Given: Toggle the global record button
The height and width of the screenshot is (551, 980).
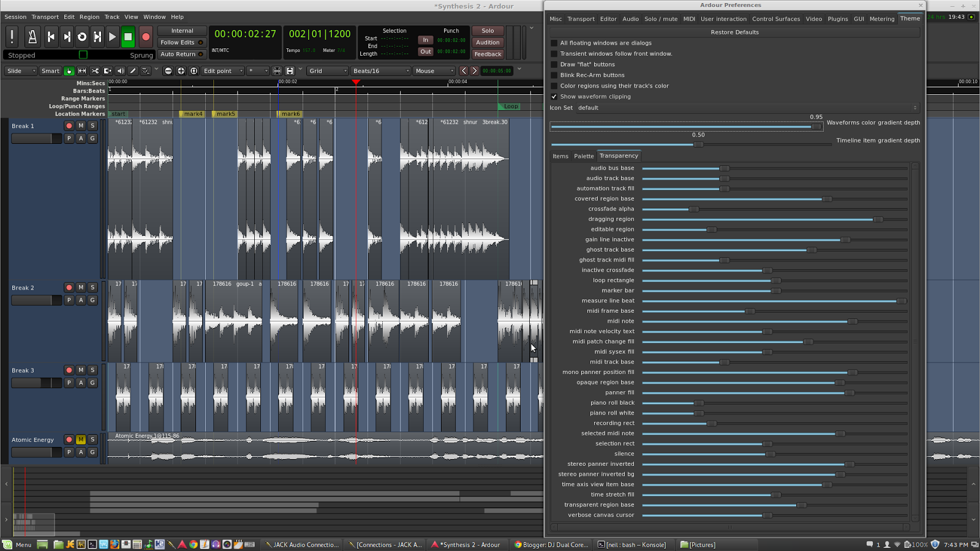Looking at the screenshot, I should coord(146,37).
